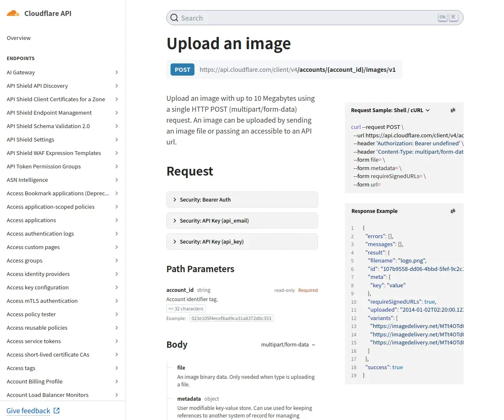Image resolution: width=504 pixels, height=420 pixels.
Task: Open Access mTLS authentication
Action: point(42,301)
